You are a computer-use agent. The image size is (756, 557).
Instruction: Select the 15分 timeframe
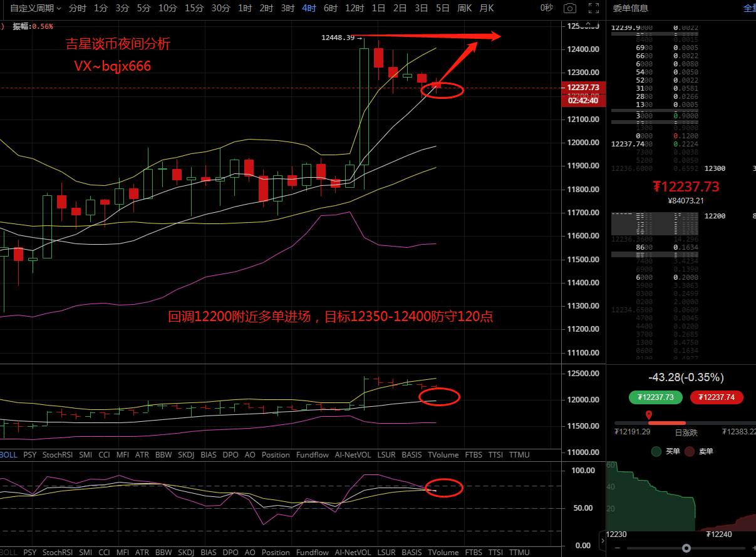coord(194,8)
